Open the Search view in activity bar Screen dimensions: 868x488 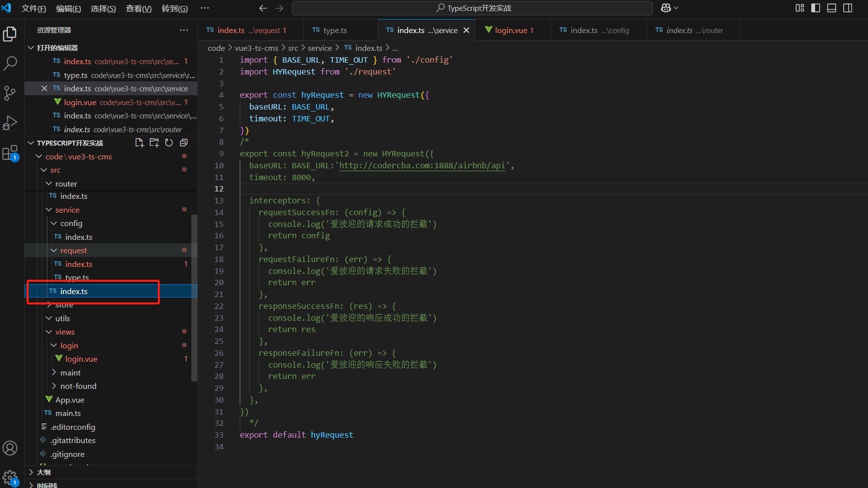(10, 63)
